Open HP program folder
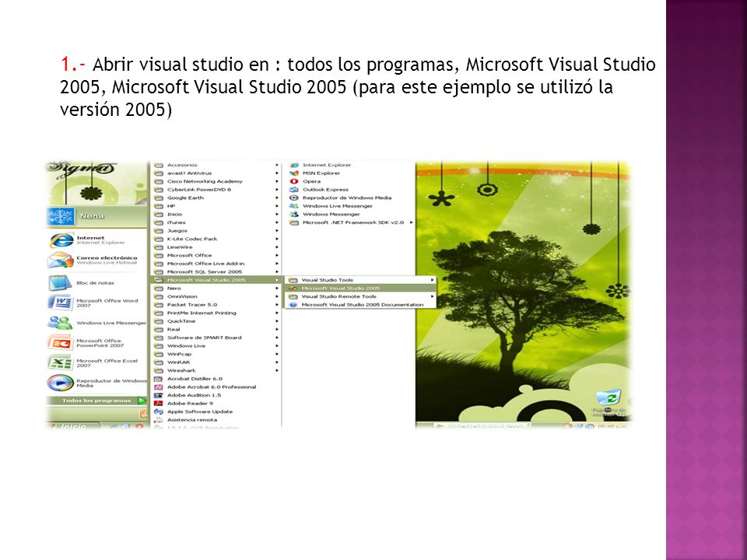The width and height of the screenshot is (747, 560). click(x=216, y=206)
